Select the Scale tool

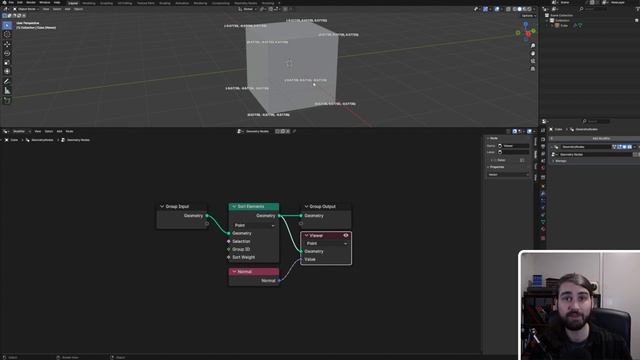point(7,62)
